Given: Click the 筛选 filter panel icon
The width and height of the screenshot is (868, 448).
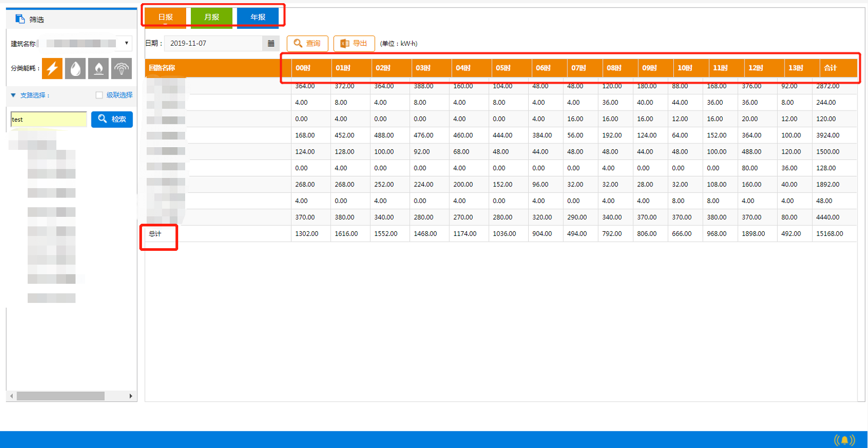Looking at the screenshot, I should (x=20, y=19).
